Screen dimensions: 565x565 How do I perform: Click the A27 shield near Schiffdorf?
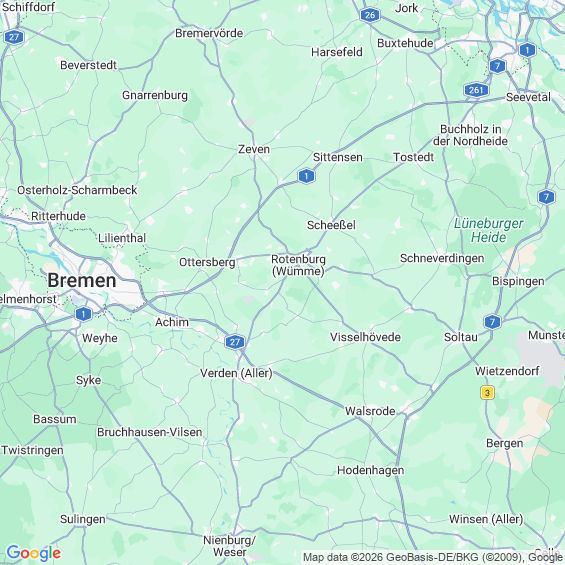coord(14,37)
